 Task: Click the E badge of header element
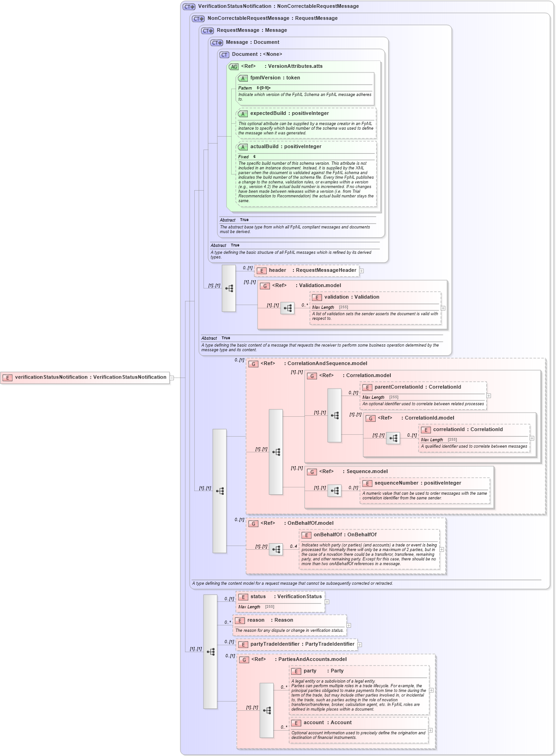point(262,270)
